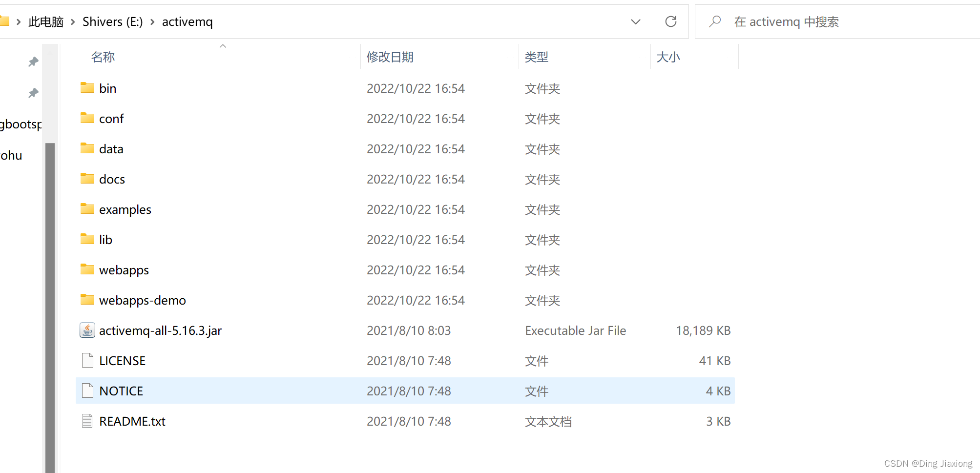Click the 文本文档 type cell
This screenshot has width=980, height=473.
click(x=548, y=421)
